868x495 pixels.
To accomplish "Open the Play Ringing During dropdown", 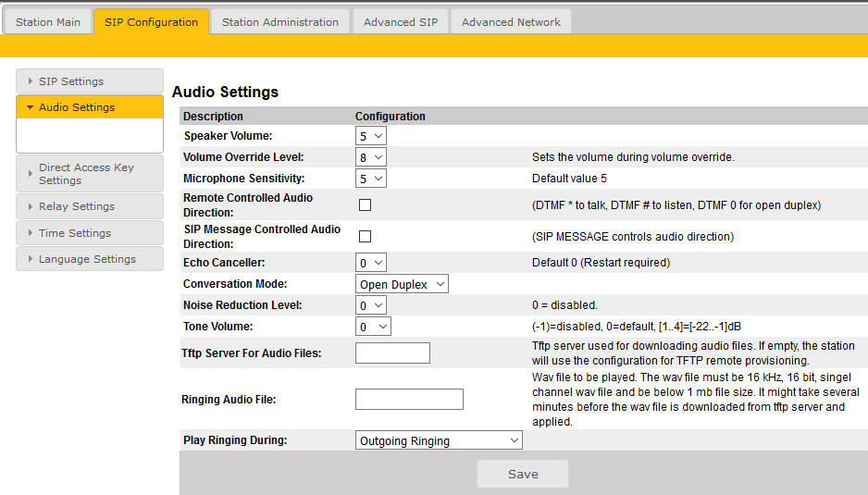I will pos(439,441).
